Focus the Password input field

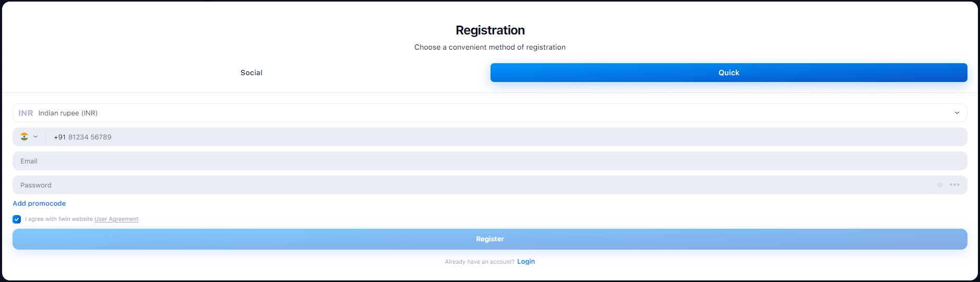coord(470,185)
